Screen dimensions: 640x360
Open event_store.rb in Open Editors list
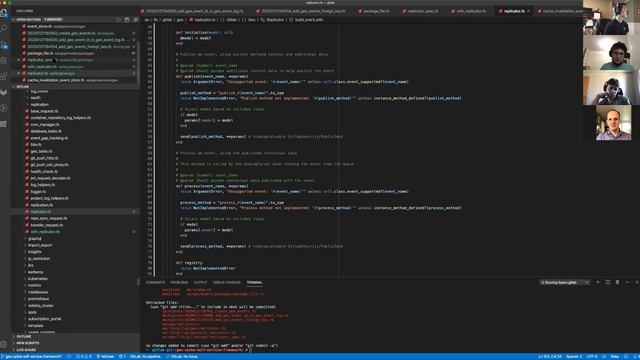(76, 26)
